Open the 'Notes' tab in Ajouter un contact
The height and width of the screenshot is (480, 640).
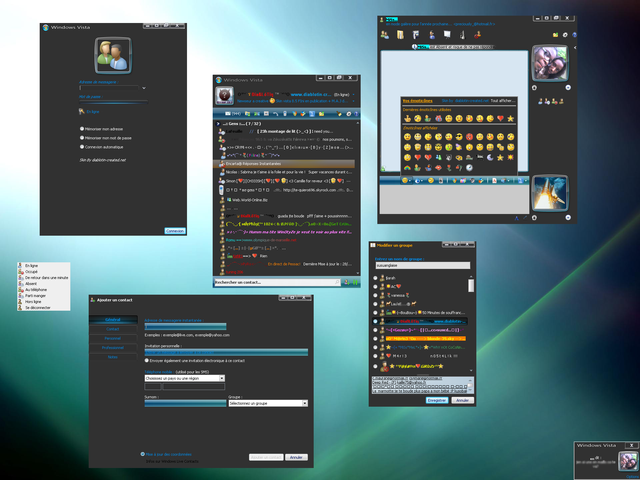pyautogui.click(x=113, y=357)
